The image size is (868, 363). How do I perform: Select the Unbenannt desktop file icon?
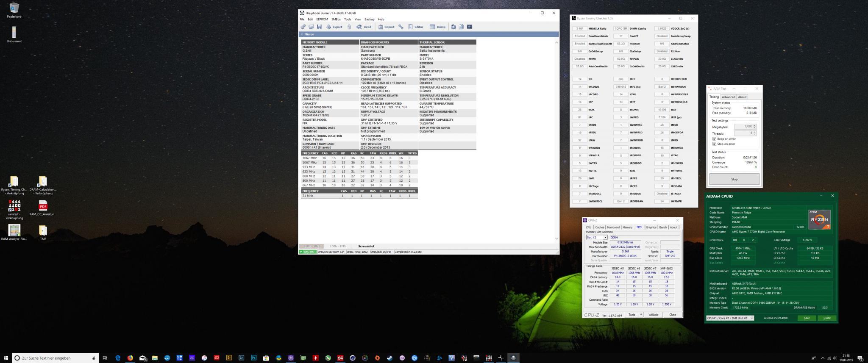[x=14, y=34]
